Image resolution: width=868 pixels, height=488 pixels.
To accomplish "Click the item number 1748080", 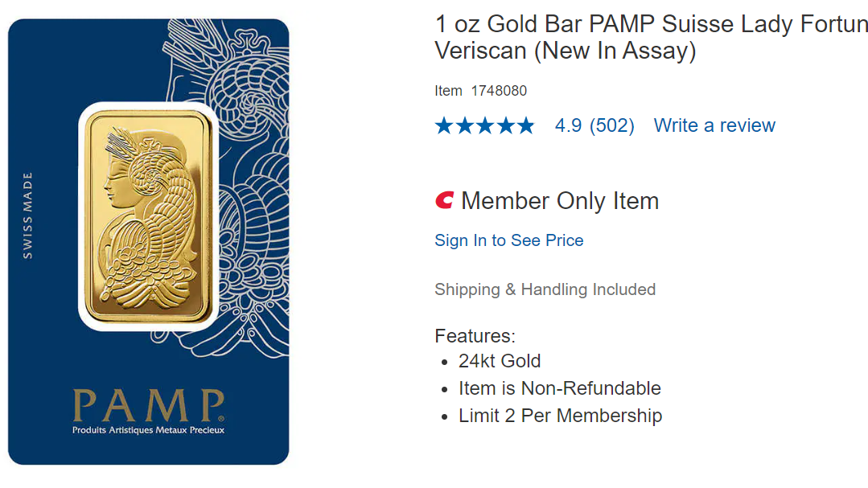I will click(499, 91).
